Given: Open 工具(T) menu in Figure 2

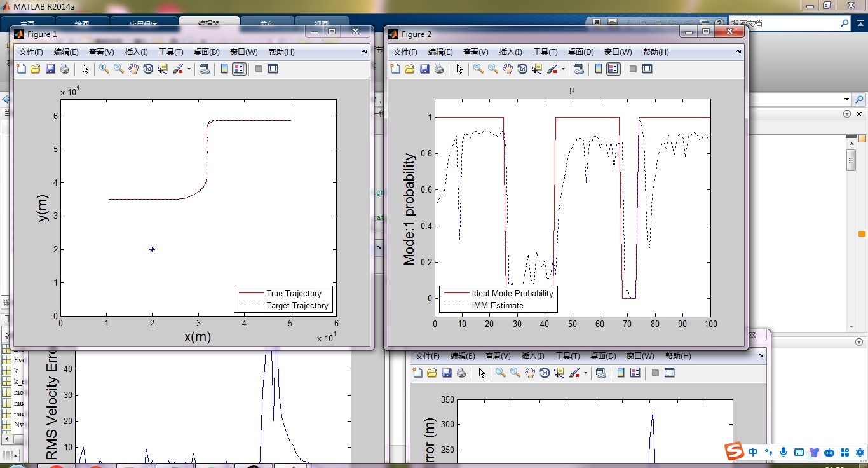Looking at the screenshot, I should [x=545, y=52].
